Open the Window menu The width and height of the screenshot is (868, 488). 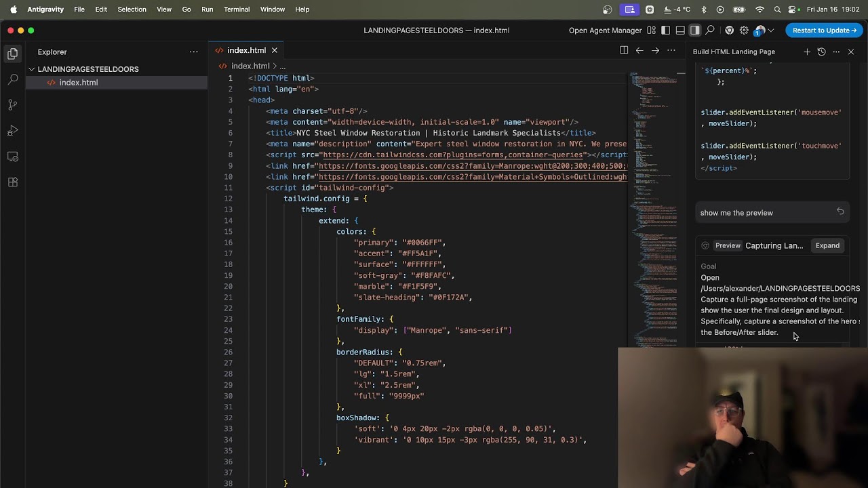[273, 9]
